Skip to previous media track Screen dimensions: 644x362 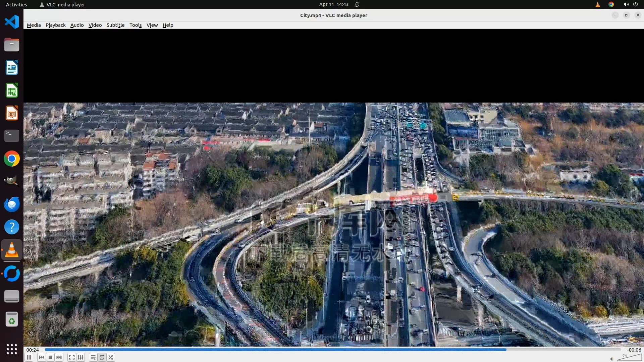click(x=41, y=357)
